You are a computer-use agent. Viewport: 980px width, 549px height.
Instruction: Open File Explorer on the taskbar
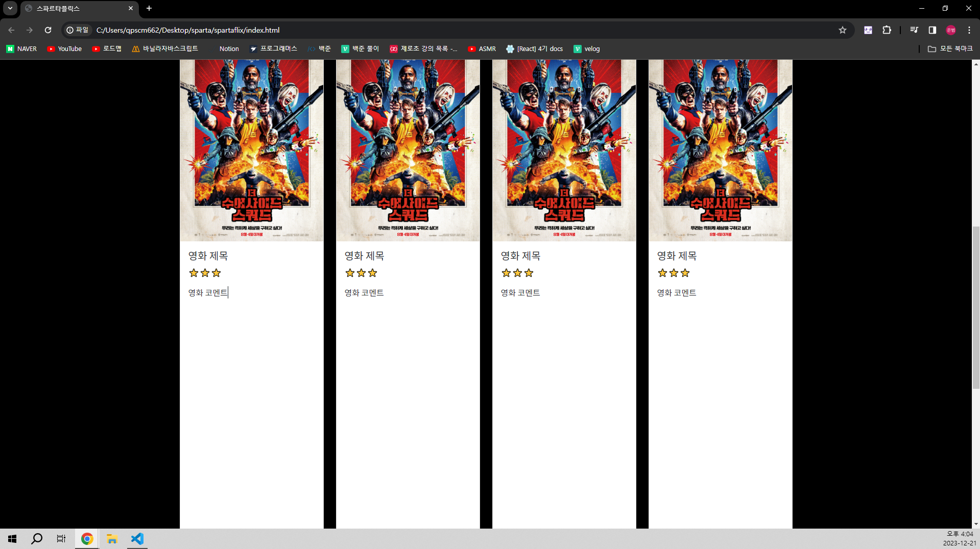(x=112, y=539)
